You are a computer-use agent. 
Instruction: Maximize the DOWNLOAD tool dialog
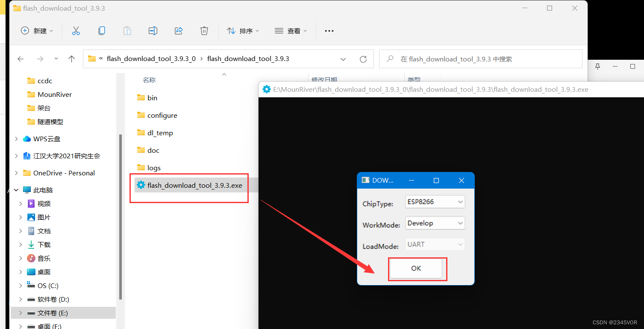tap(436, 181)
